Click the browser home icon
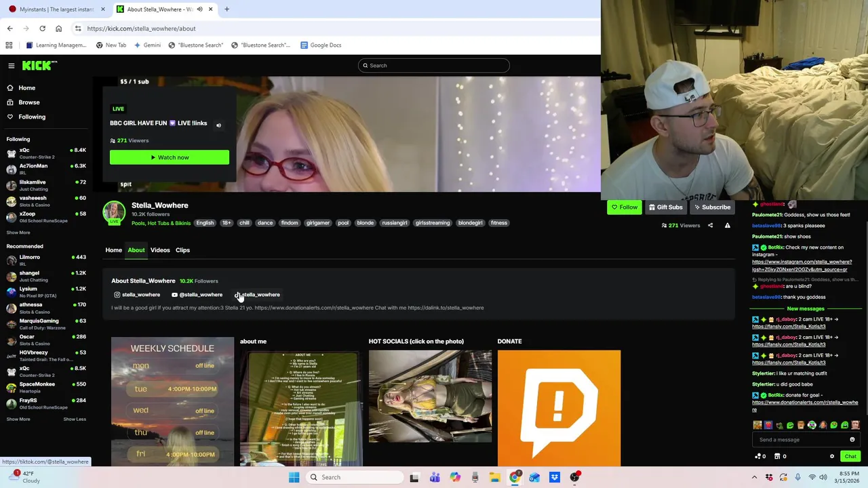Screen dimensions: 868x488 point(58,28)
